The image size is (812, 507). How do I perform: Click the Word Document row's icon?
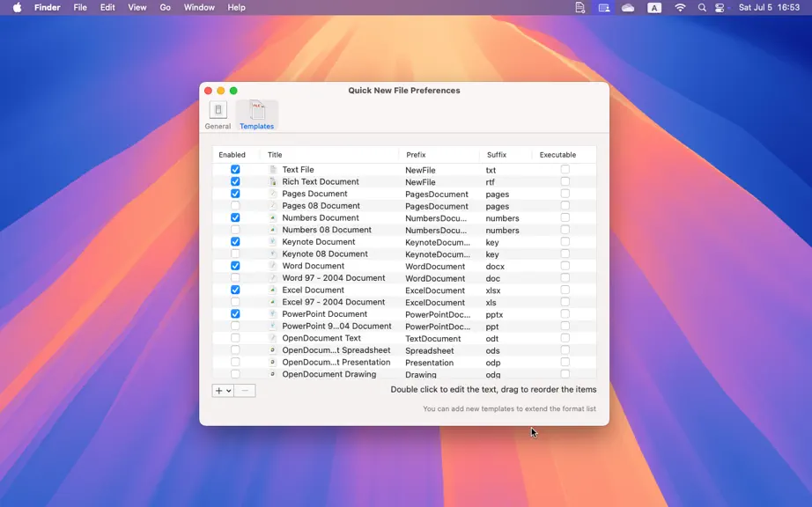tap(273, 266)
